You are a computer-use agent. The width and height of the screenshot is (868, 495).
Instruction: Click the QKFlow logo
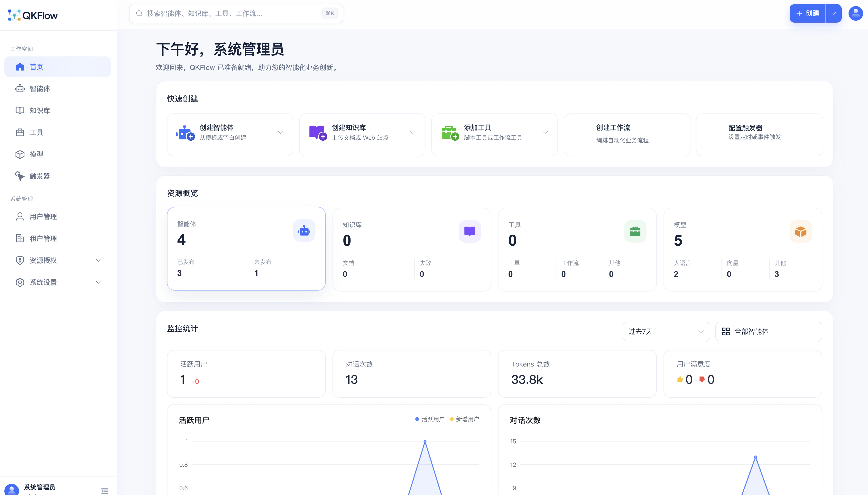(x=33, y=15)
